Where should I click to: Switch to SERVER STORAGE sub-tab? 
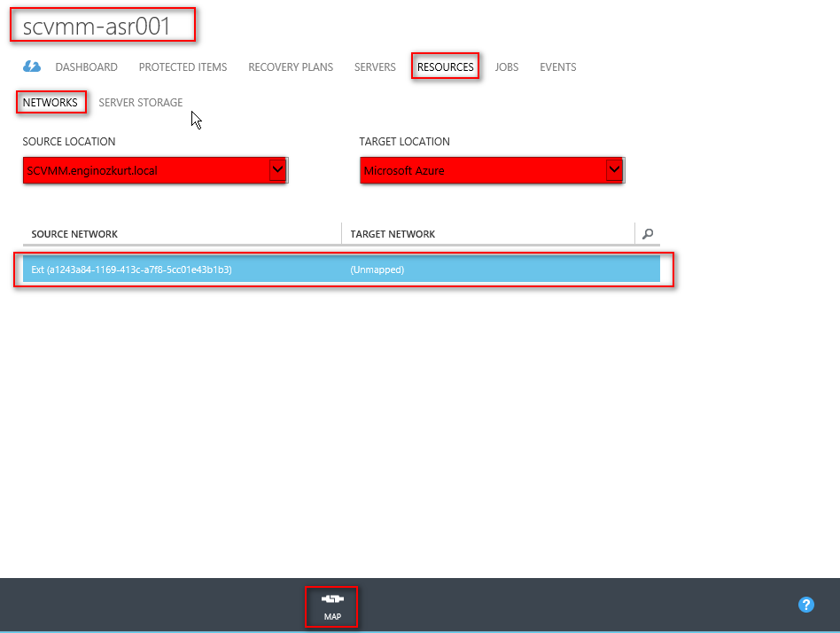pos(140,102)
